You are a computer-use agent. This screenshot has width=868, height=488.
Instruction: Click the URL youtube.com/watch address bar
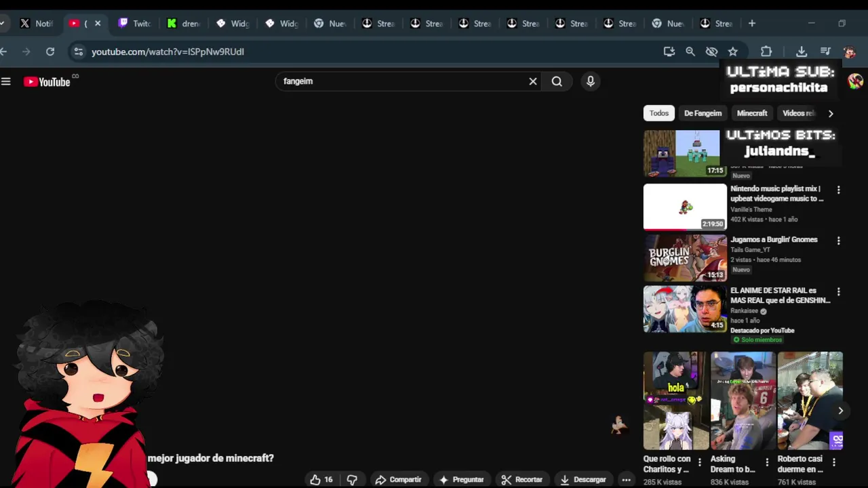tap(167, 52)
